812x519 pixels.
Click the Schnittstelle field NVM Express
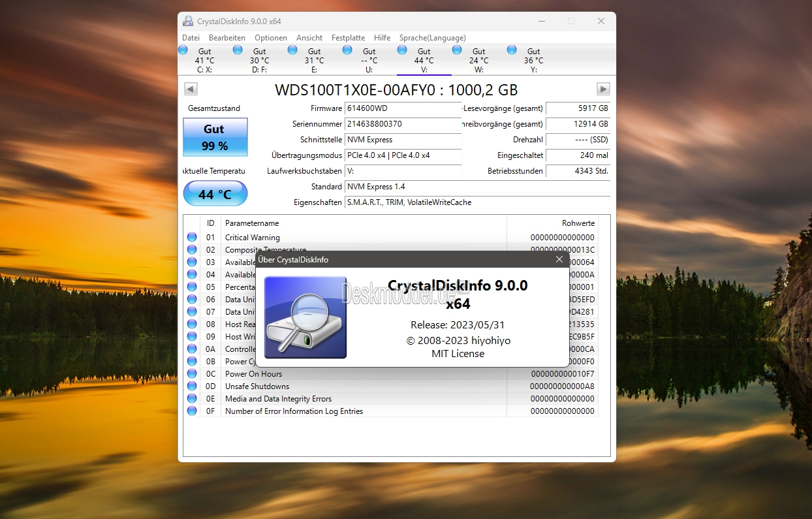pos(403,140)
